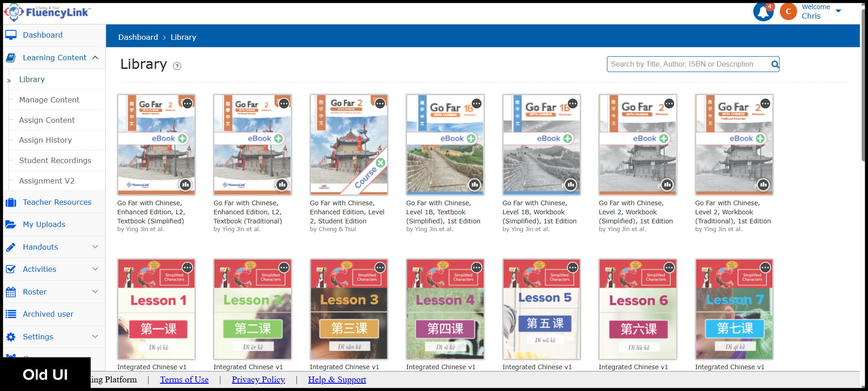Open Terms of Use link in footer
The image size is (868, 391).
pos(184,380)
